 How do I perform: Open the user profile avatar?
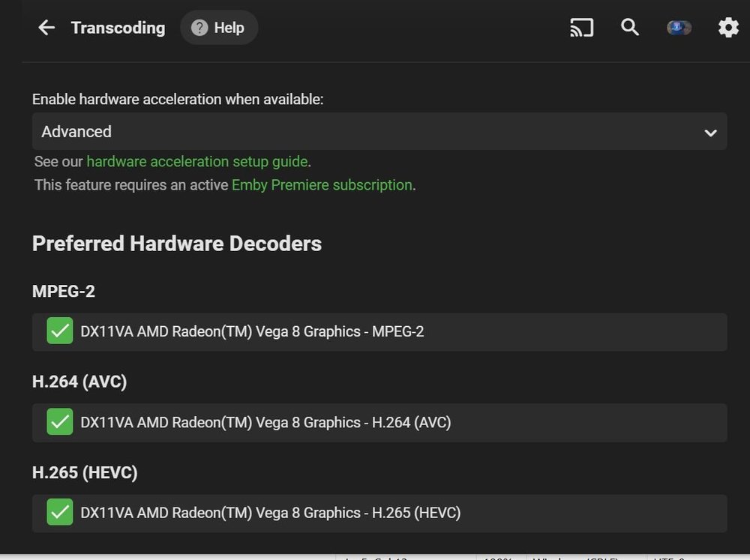click(x=679, y=28)
